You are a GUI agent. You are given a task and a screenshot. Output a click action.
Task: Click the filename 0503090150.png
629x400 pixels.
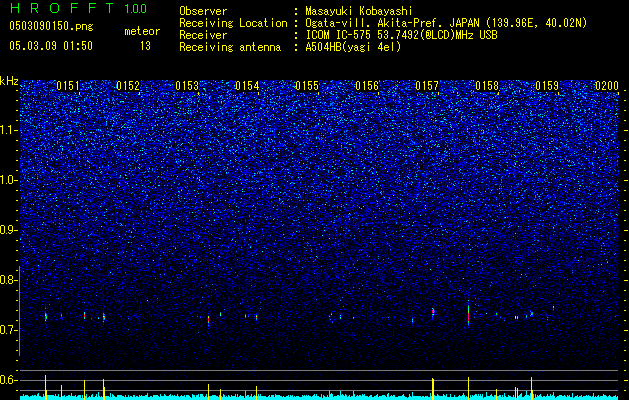pos(51,26)
